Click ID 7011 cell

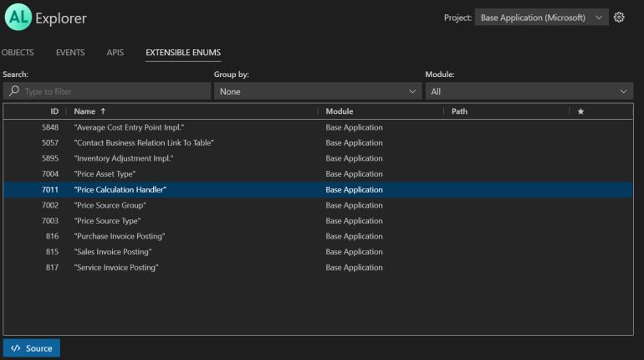50,189
